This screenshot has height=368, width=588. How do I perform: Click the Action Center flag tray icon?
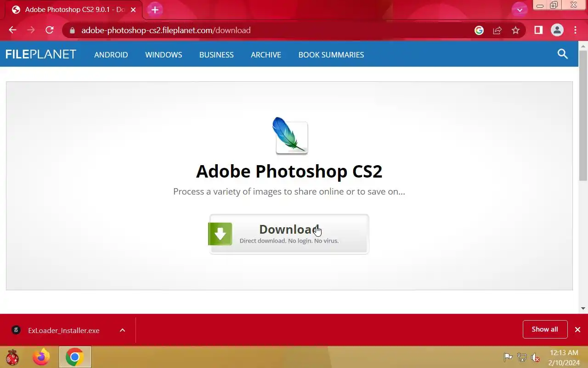508,357
